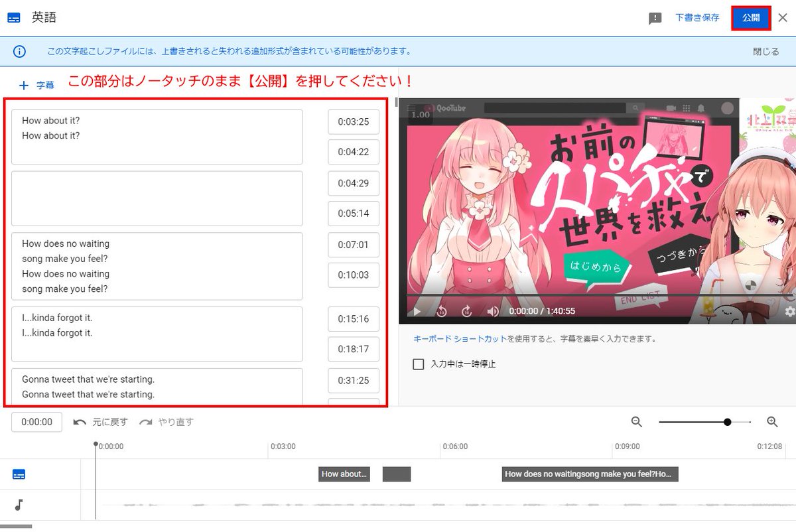Close the subtitle editor with X
Image resolution: width=796 pixels, height=532 pixels.
click(x=783, y=18)
